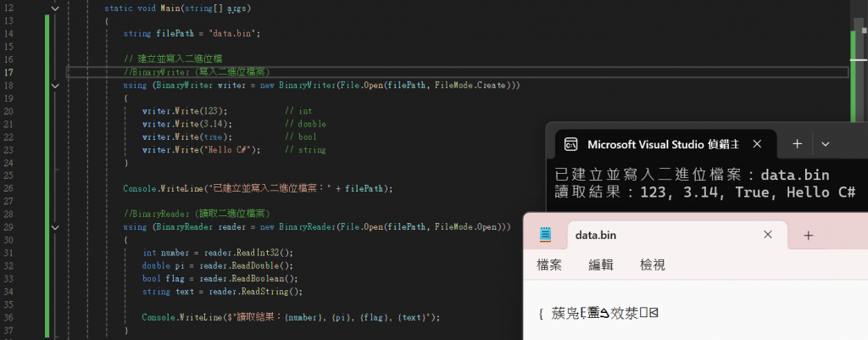Click the 讀取結果 output line in console
Viewport: 868px width, 340px height.
click(x=705, y=192)
